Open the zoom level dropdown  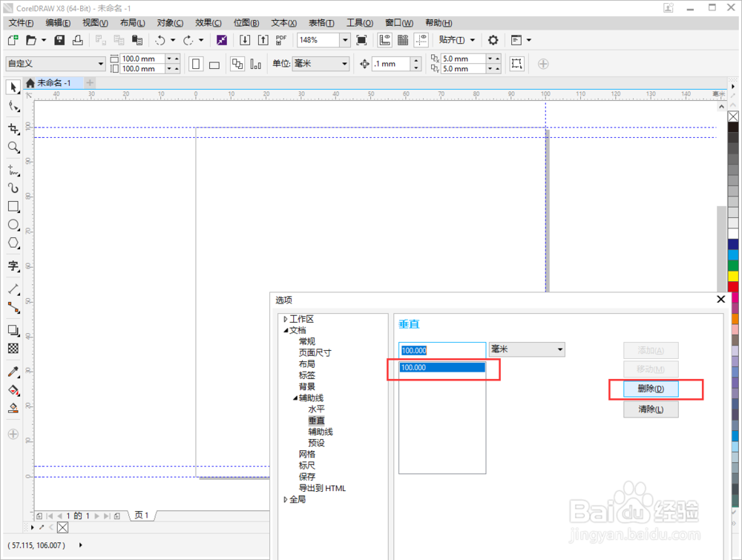[345, 40]
